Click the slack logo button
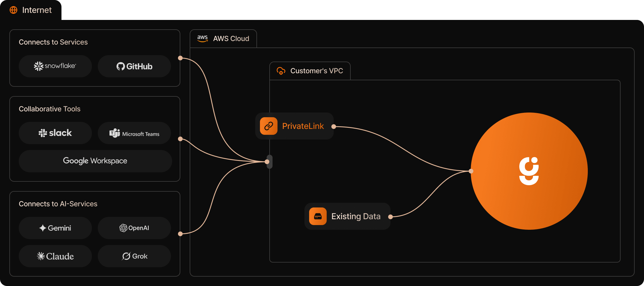 point(55,133)
